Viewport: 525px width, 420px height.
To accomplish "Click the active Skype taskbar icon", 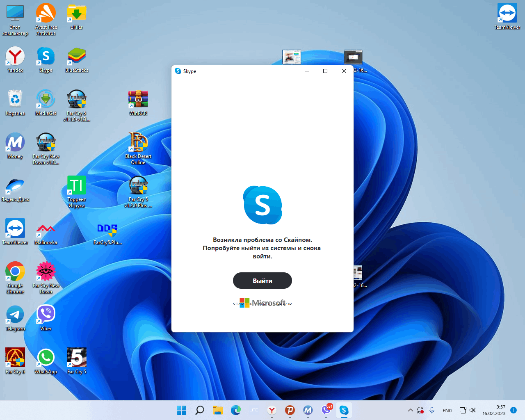I will coord(344,410).
